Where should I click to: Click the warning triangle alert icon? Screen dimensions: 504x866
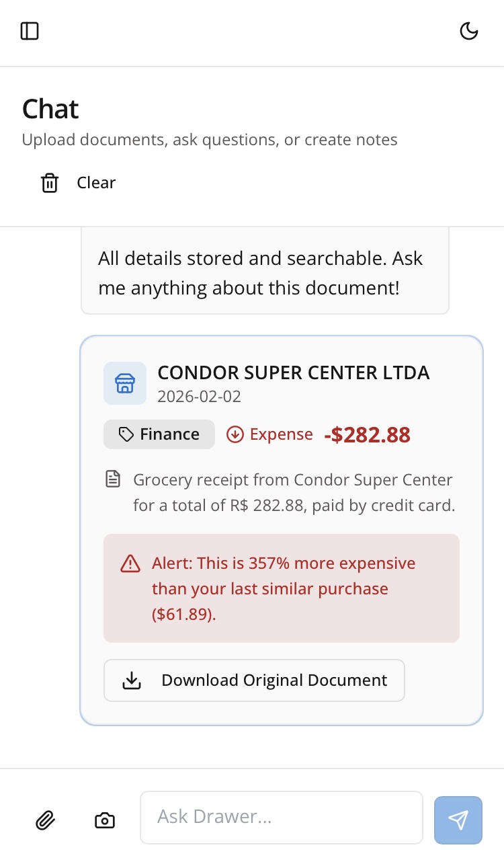pyautogui.click(x=130, y=563)
